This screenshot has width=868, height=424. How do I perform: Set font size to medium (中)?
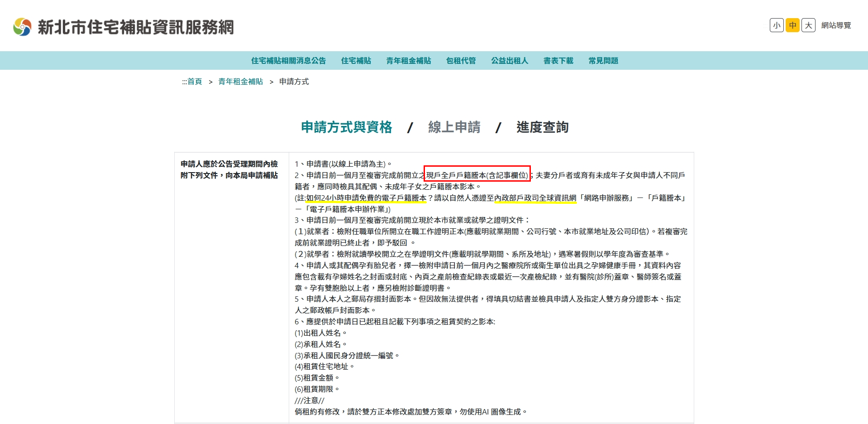click(792, 25)
